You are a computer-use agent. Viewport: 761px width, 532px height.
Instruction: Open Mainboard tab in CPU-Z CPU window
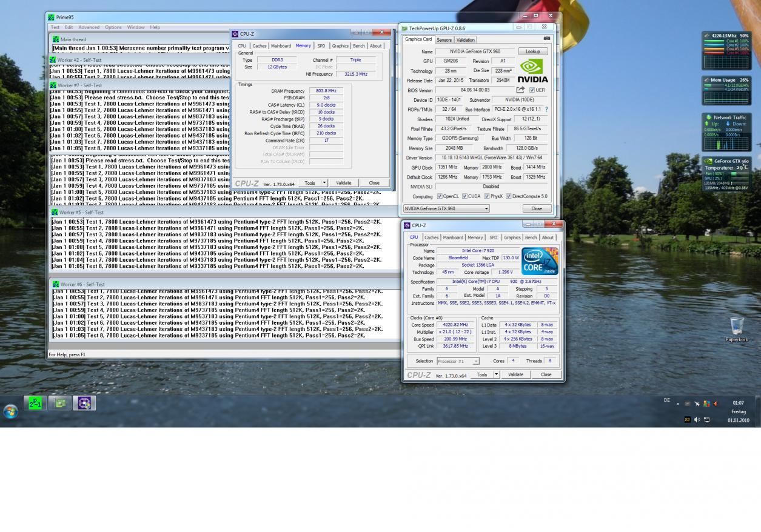click(453, 238)
